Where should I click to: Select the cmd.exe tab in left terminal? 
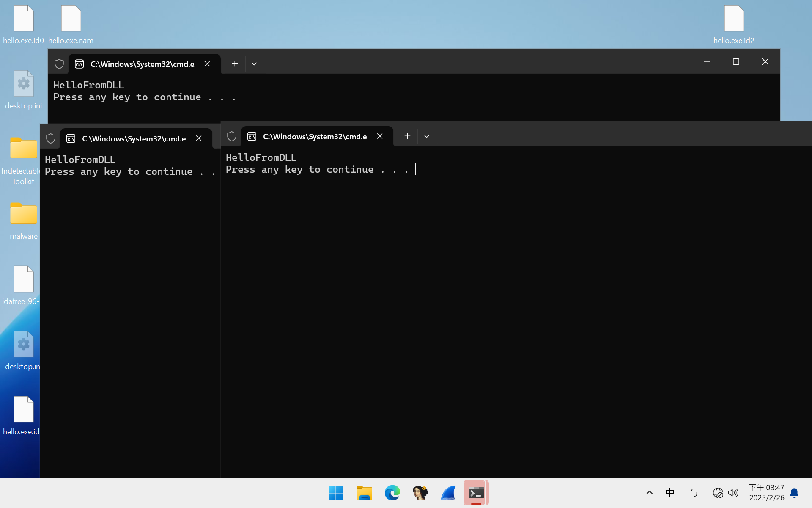tap(134, 139)
